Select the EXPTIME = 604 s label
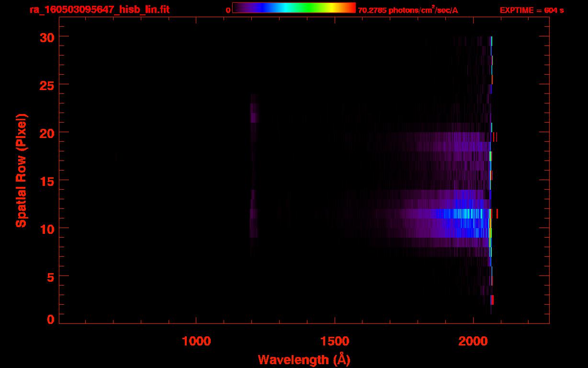588x368 pixels. coord(531,10)
